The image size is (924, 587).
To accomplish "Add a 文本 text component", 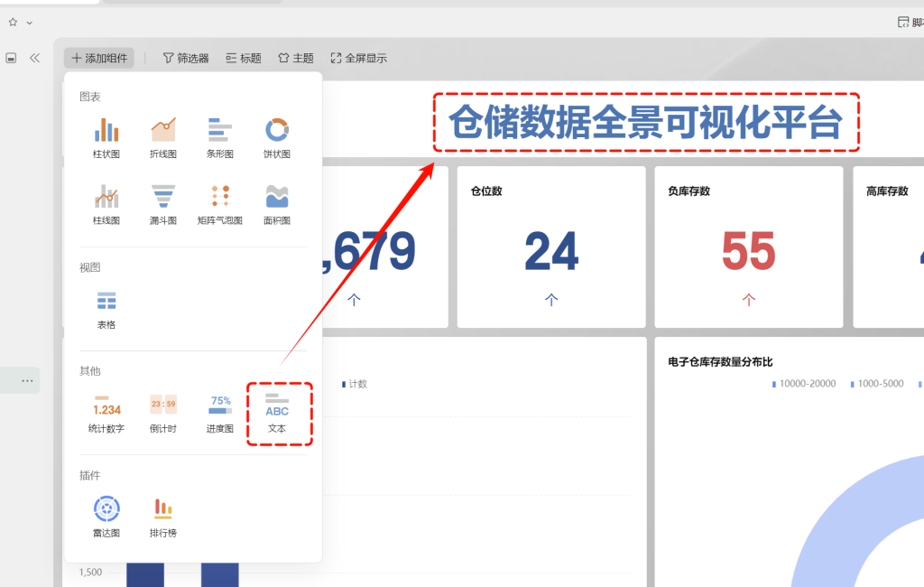I will 277,414.
